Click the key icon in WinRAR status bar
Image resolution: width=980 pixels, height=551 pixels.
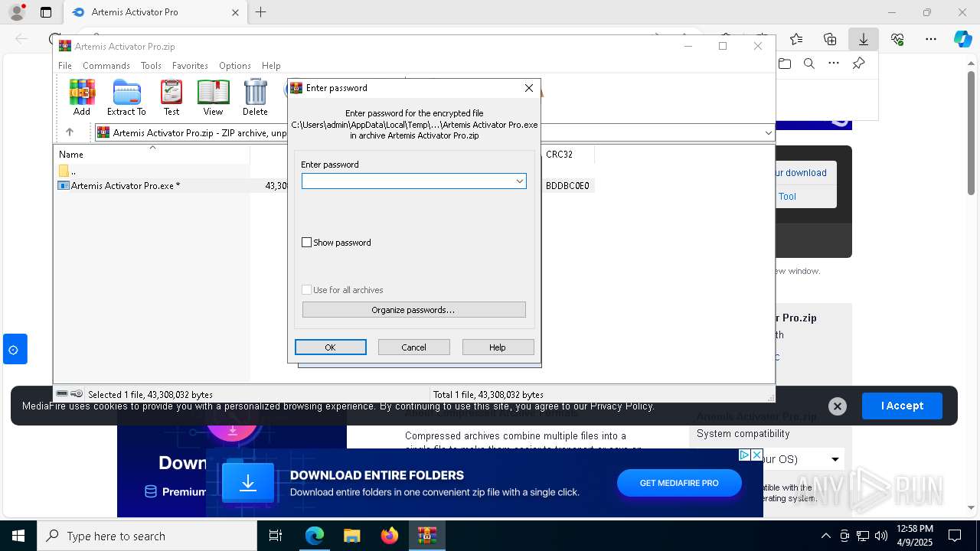pyautogui.click(x=77, y=394)
